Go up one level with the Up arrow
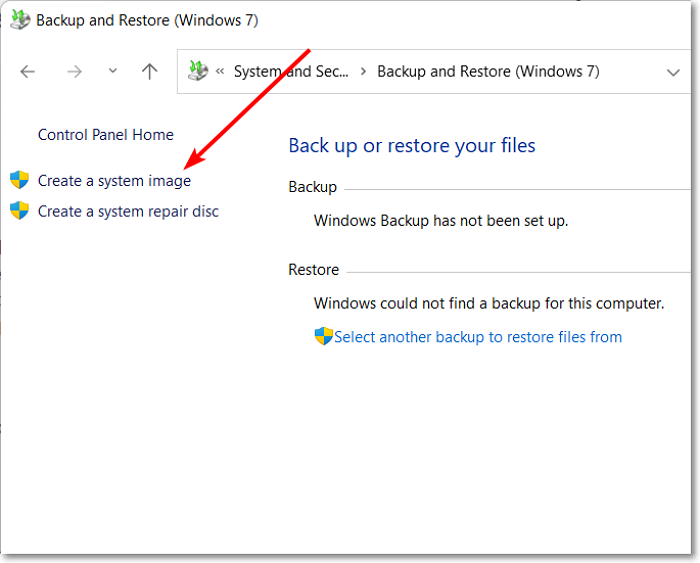 point(150,71)
